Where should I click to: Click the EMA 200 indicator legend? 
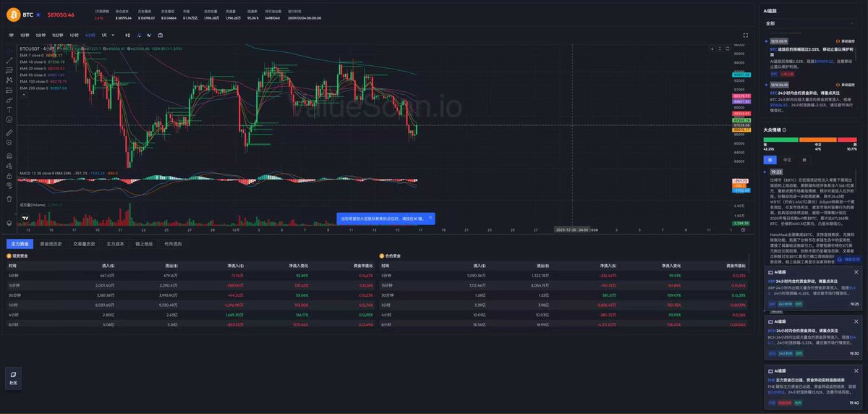click(x=43, y=88)
